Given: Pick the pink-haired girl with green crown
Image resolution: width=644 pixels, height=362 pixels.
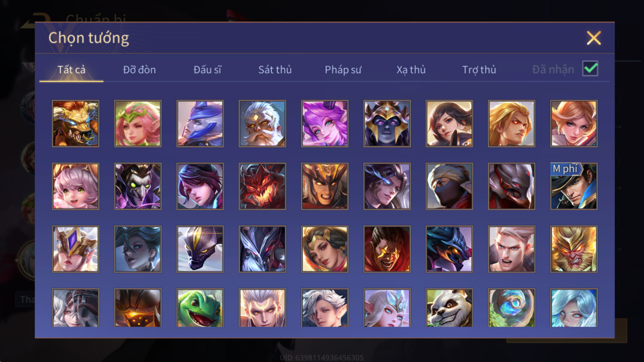Looking at the screenshot, I should tap(138, 123).
